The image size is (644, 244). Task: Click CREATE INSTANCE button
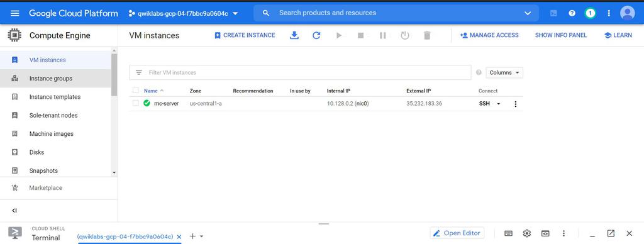tap(245, 35)
